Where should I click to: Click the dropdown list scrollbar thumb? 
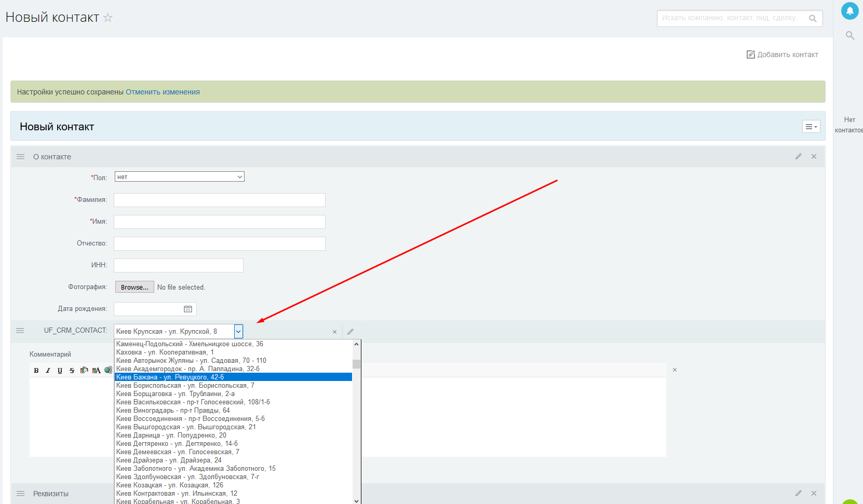tap(356, 364)
